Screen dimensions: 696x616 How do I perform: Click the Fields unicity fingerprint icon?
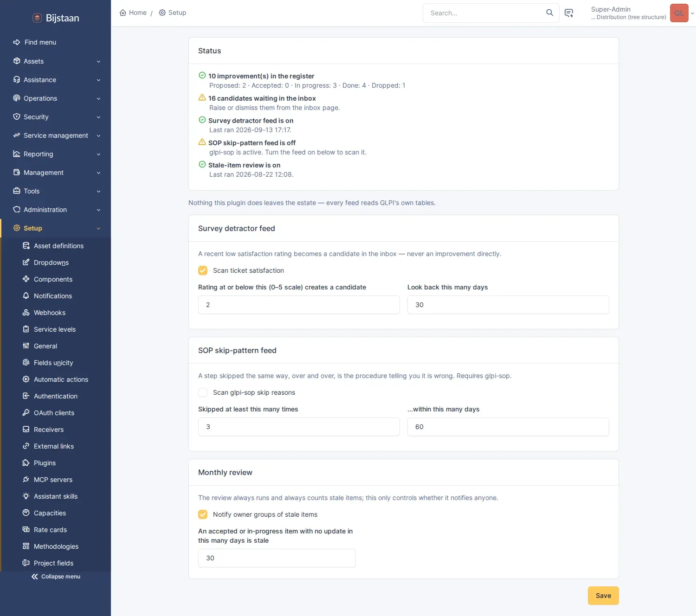click(26, 363)
